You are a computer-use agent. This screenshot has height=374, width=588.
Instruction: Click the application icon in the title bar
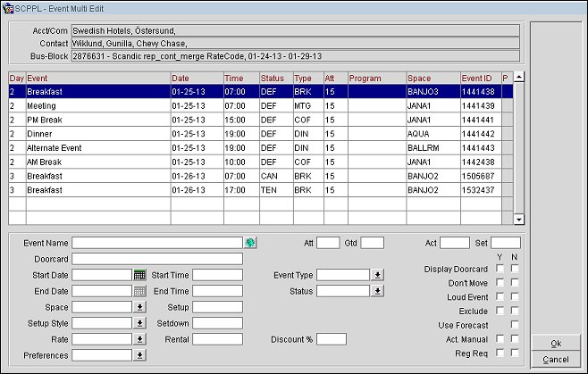[x=8, y=6]
